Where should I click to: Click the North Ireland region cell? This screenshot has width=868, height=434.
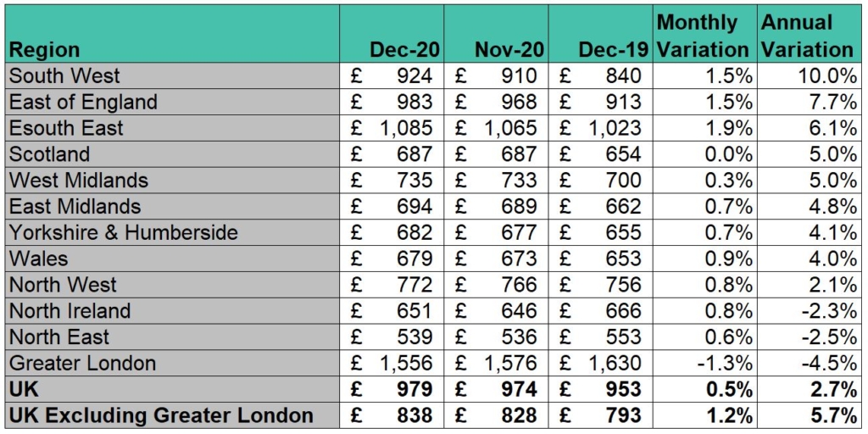pos(173,310)
